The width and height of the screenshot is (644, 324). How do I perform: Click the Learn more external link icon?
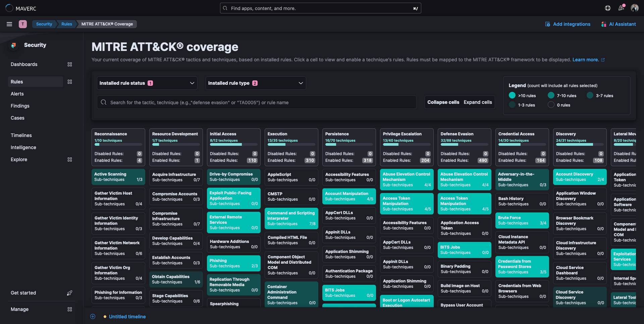point(603,60)
